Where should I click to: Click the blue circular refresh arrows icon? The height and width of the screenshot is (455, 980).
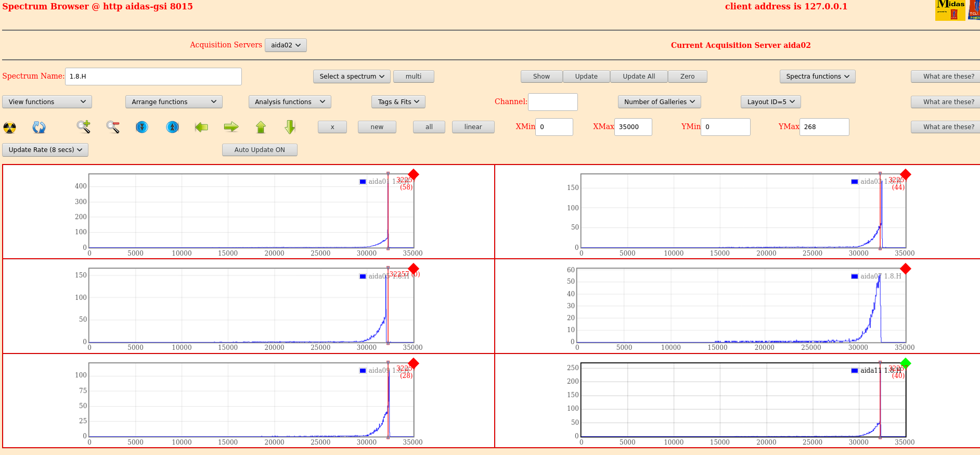tap(39, 127)
